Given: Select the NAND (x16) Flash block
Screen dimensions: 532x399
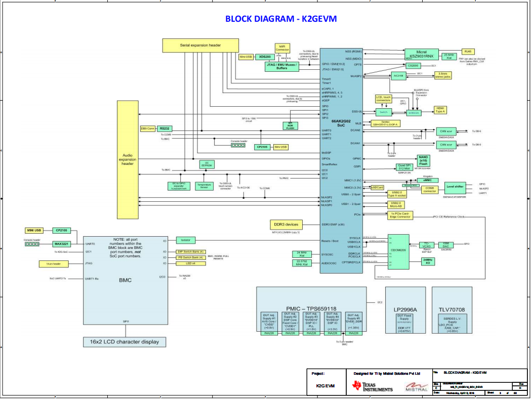Looking at the screenshot, I should point(423,161).
